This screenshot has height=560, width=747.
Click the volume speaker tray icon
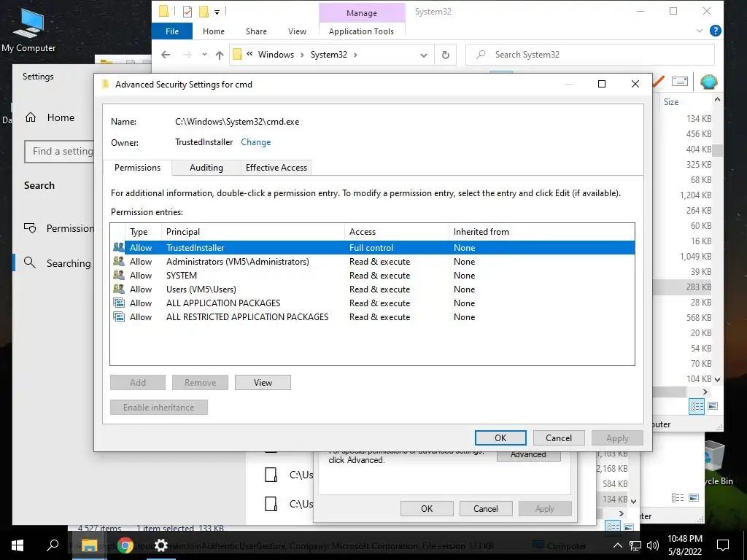tap(653, 545)
